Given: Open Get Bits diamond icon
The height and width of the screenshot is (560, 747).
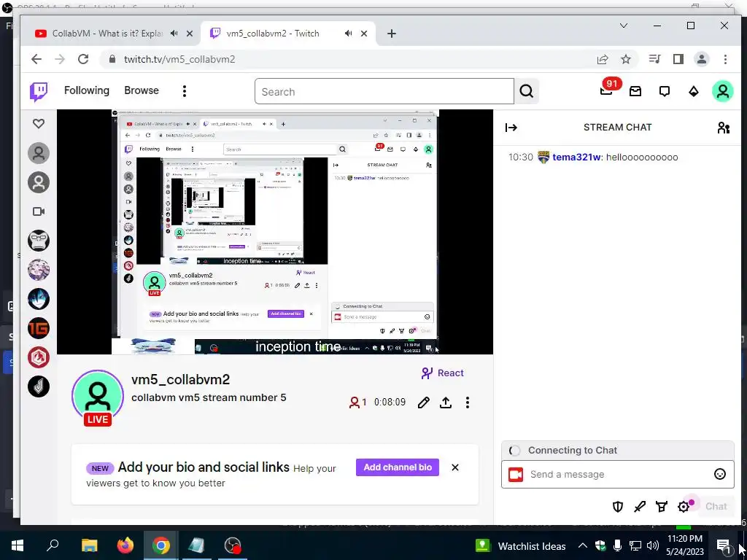Looking at the screenshot, I should point(694,91).
